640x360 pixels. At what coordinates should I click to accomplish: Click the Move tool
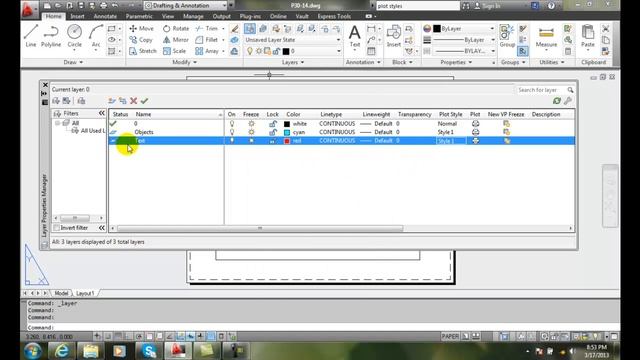pyautogui.click(x=141, y=29)
